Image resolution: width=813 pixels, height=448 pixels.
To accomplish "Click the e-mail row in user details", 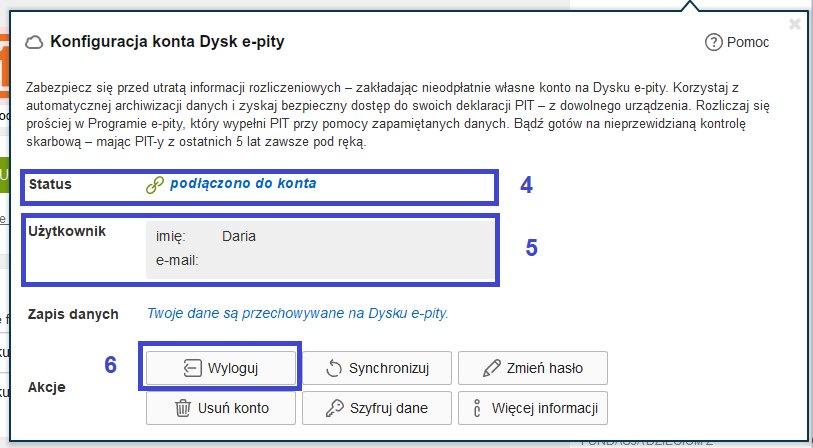I will (x=178, y=261).
